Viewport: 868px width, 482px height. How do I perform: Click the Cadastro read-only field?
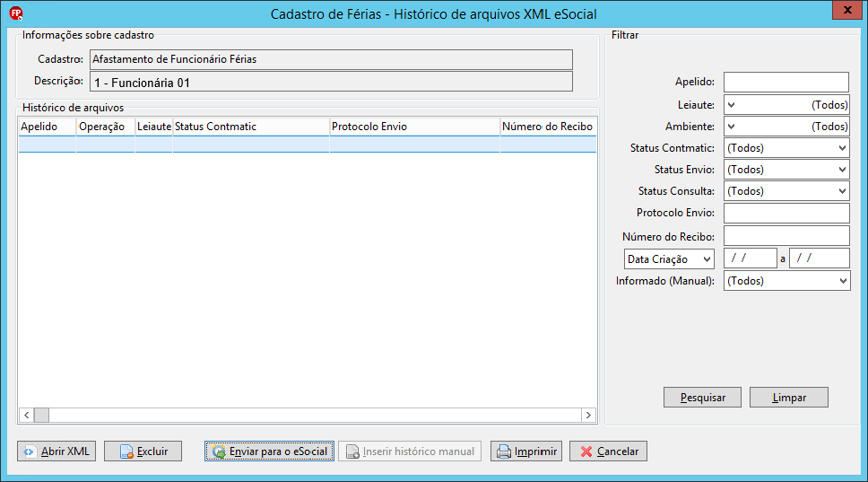(x=331, y=59)
